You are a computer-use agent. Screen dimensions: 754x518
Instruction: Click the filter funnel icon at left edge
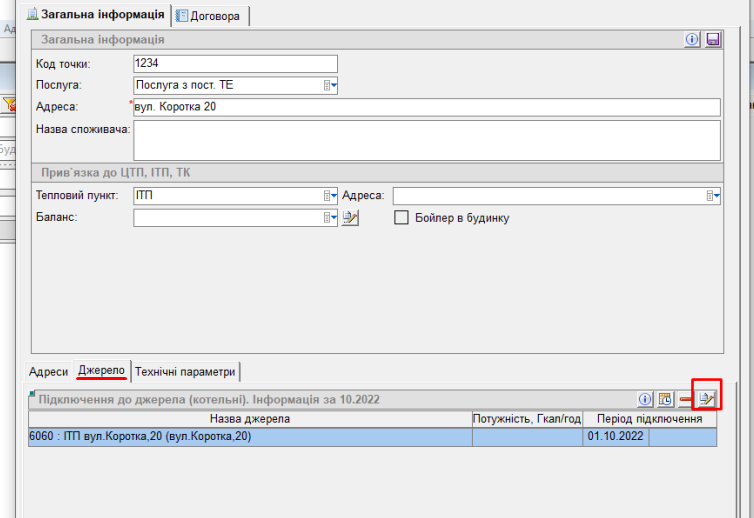pos(8,104)
